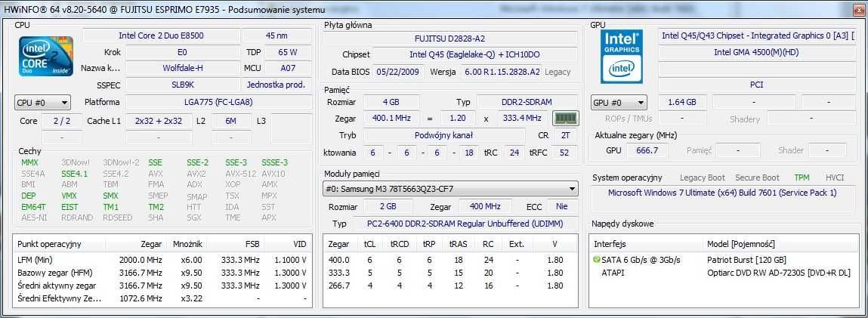Click the SLB9K SSPEC field
Viewport: 868px width, 318px height.
tap(182, 85)
